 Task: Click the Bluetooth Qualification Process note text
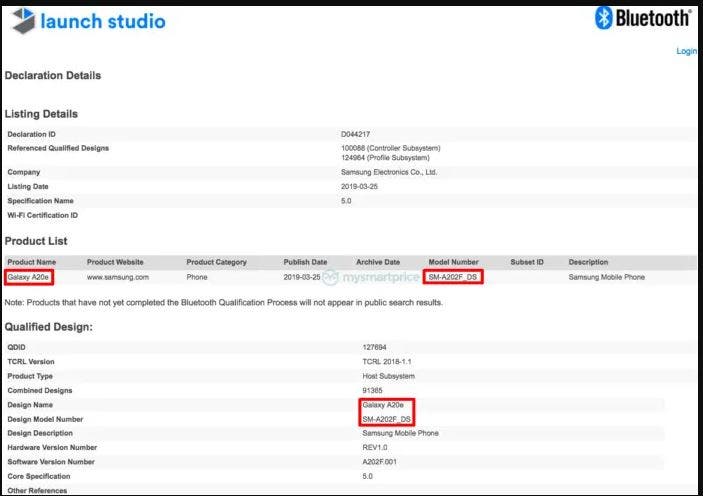(223, 303)
